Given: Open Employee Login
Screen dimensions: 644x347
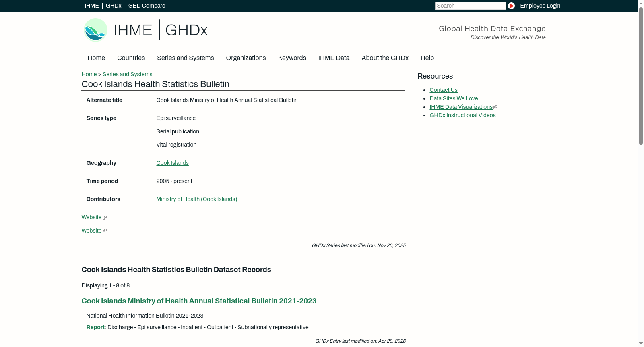Looking at the screenshot, I should [x=540, y=6].
